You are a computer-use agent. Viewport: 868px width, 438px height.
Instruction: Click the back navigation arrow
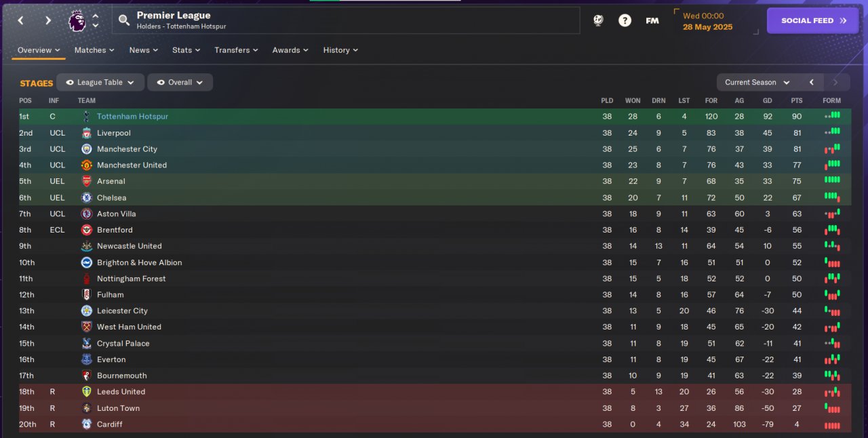pyautogui.click(x=20, y=20)
